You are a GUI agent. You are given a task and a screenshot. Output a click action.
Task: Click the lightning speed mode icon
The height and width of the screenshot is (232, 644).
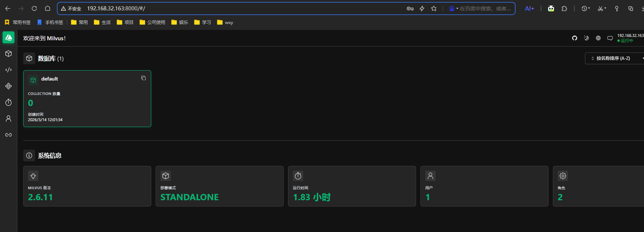pyautogui.click(x=422, y=8)
